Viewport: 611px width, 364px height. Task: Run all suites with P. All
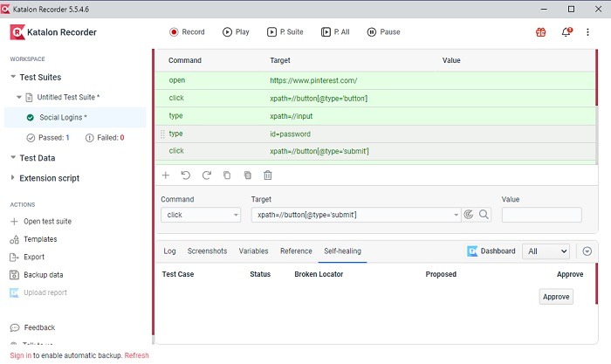(335, 32)
